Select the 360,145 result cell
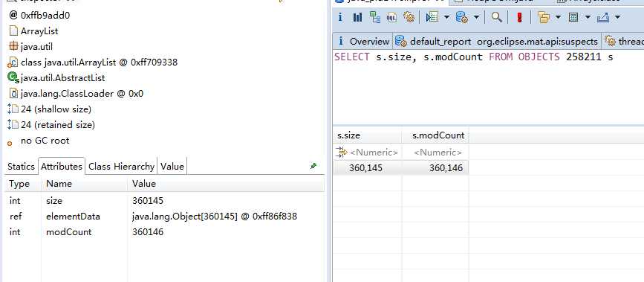Image resolution: width=644 pixels, height=282 pixels. tap(365, 168)
